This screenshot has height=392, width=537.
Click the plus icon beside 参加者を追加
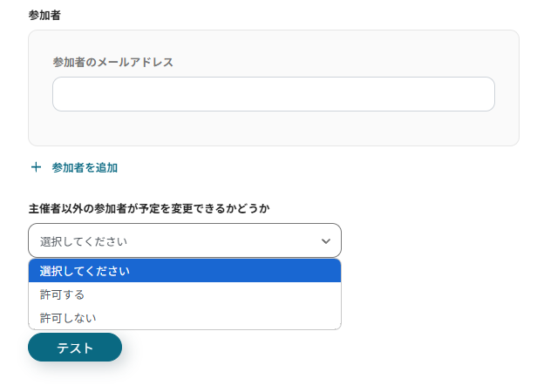click(x=36, y=167)
